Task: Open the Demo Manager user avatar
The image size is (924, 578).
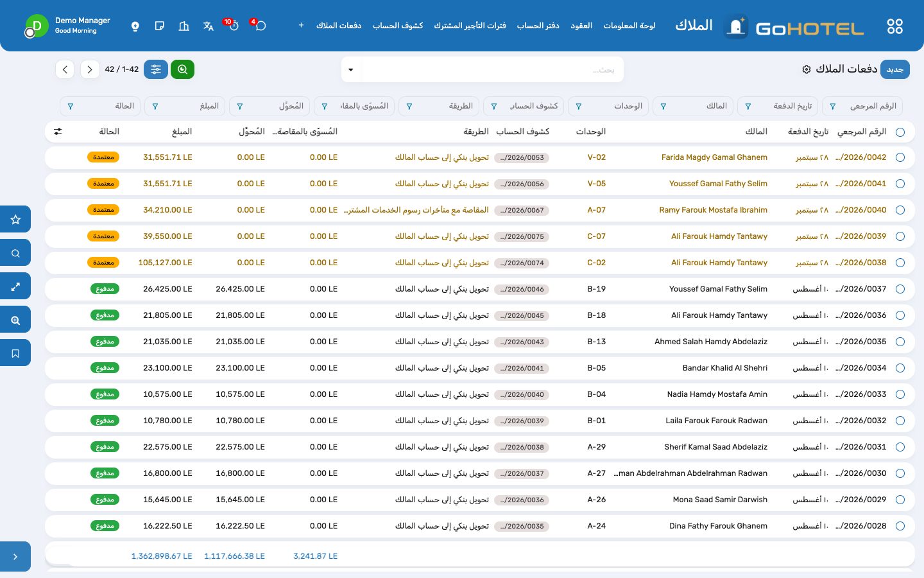Action: [x=37, y=26]
